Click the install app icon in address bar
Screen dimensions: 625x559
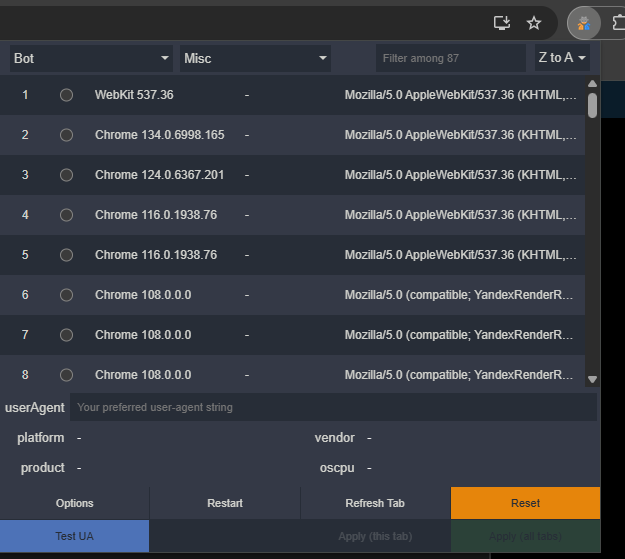(501, 23)
